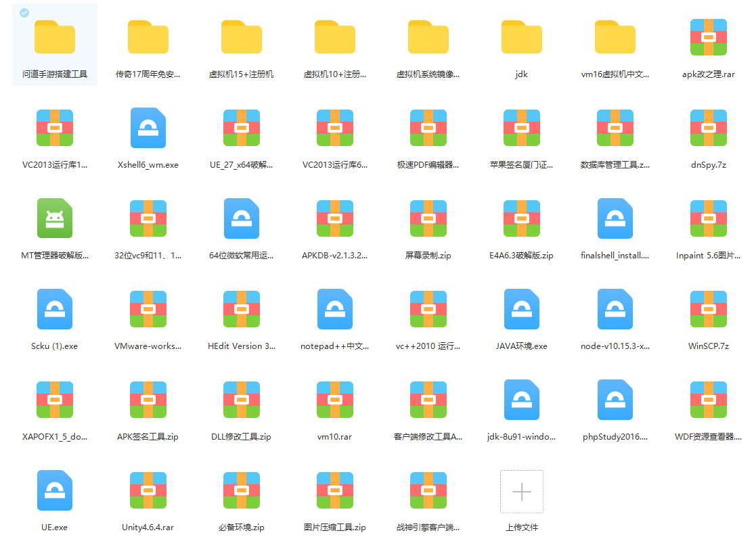This screenshot has width=756, height=537.
Task: Select the node-v10.15.3-x file icon
Action: [615, 309]
